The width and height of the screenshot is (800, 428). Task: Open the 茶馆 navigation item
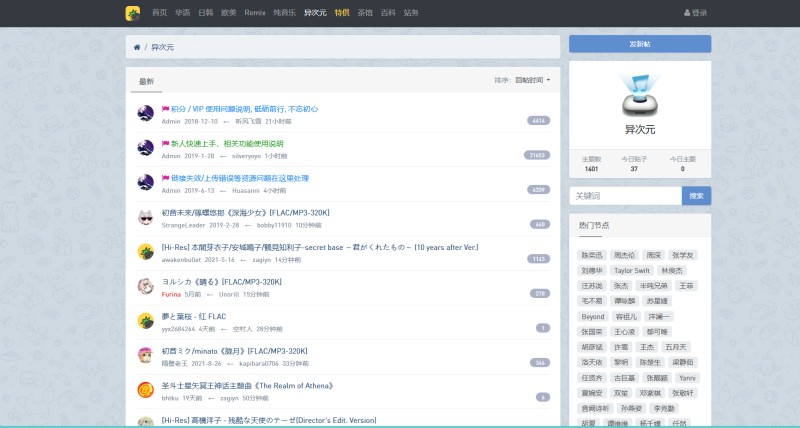pyautogui.click(x=365, y=13)
